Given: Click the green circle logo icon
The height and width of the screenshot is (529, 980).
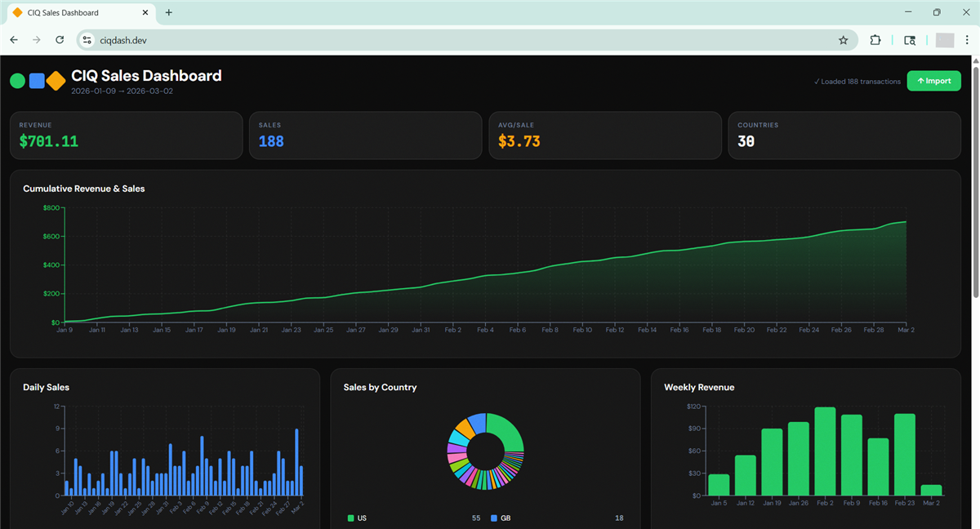Looking at the screenshot, I should click(x=17, y=81).
